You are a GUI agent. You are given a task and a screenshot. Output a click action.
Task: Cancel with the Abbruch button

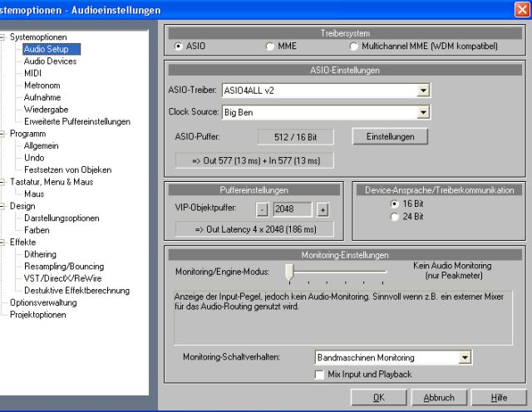(439, 397)
